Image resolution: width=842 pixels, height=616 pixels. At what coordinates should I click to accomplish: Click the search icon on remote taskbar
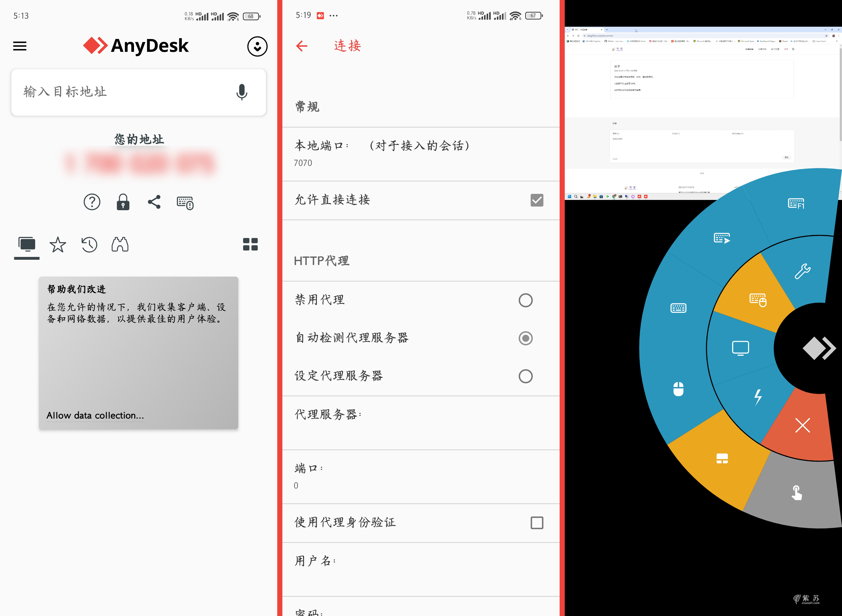575,197
